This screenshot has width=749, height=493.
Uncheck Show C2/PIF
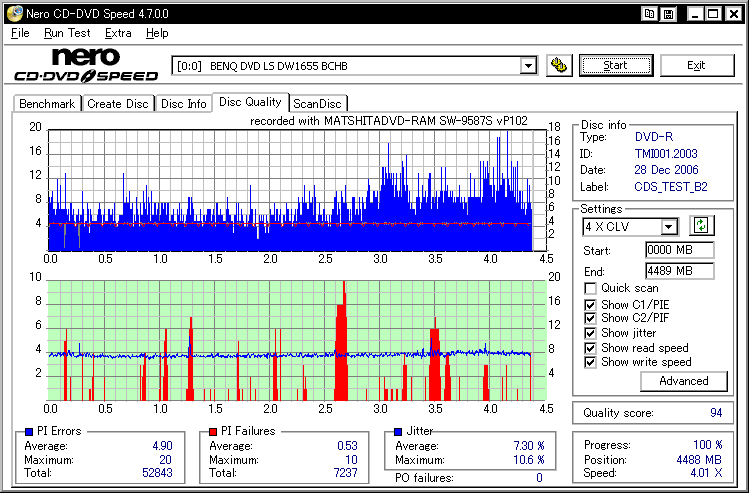pyautogui.click(x=590, y=318)
